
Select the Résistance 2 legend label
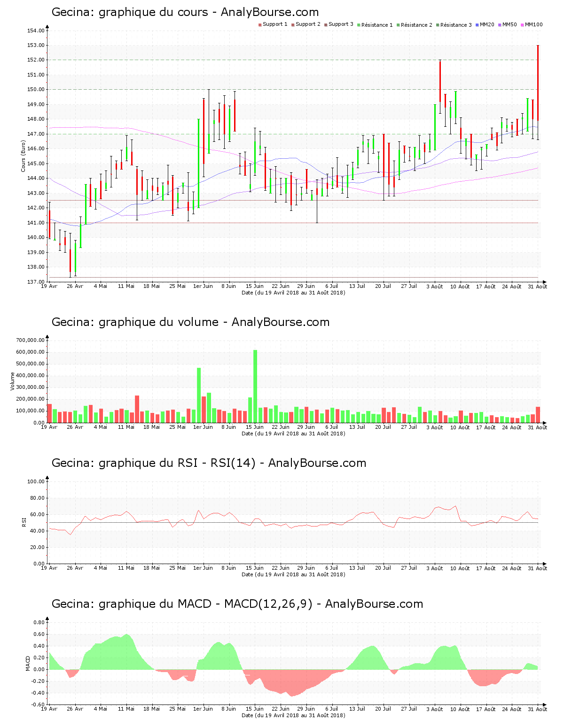[x=416, y=25]
